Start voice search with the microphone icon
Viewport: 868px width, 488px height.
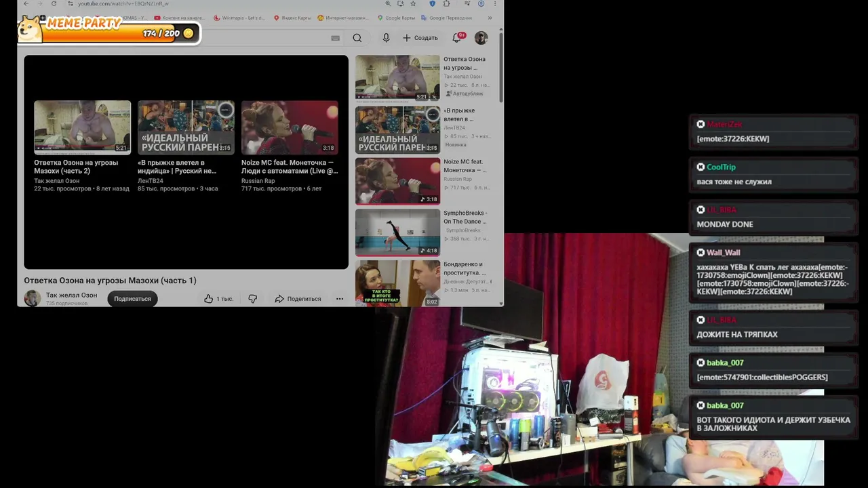[x=386, y=38]
